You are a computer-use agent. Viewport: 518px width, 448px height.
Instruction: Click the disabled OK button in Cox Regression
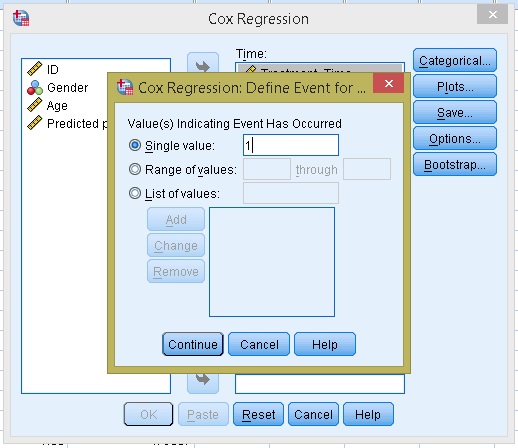148,414
